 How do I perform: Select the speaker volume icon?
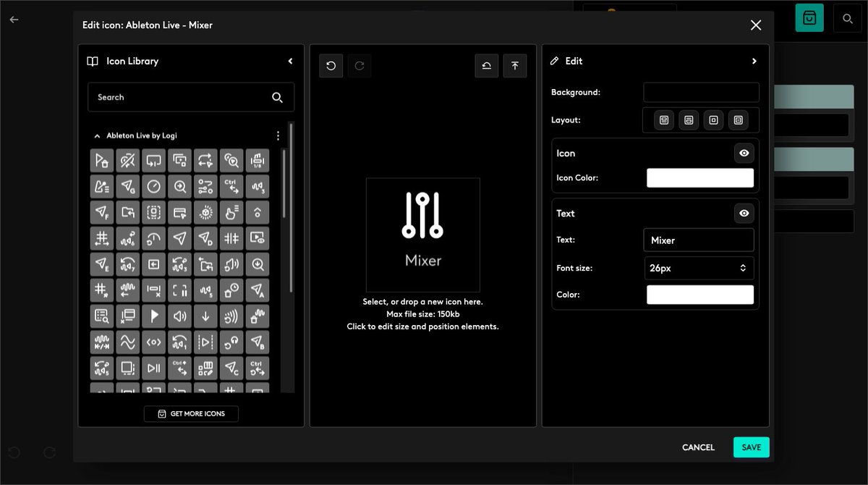pyautogui.click(x=179, y=316)
